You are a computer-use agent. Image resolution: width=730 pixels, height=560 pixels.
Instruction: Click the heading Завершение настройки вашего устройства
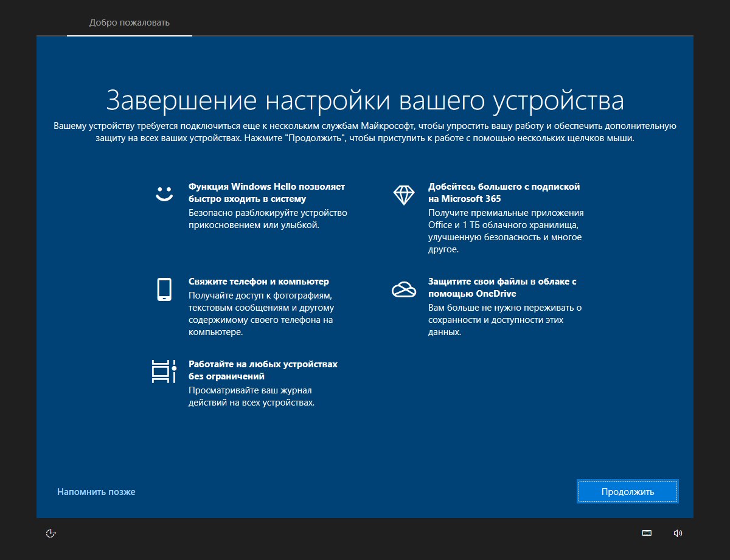(365, 100)
